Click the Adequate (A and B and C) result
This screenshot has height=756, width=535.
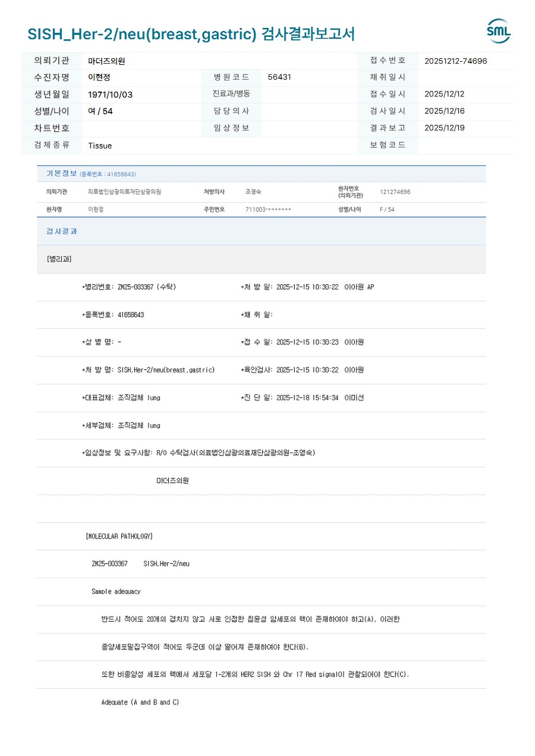[140, 702]
